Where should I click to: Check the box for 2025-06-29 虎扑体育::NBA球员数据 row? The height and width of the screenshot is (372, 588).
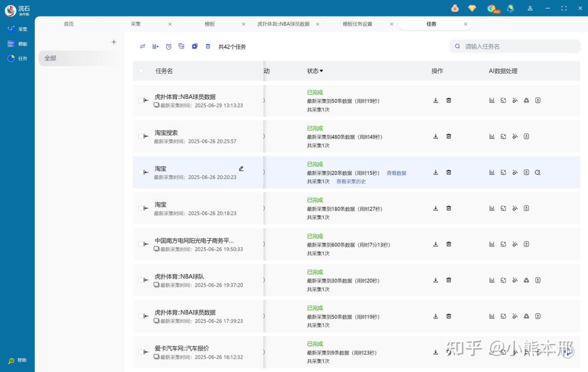[141, 101]
